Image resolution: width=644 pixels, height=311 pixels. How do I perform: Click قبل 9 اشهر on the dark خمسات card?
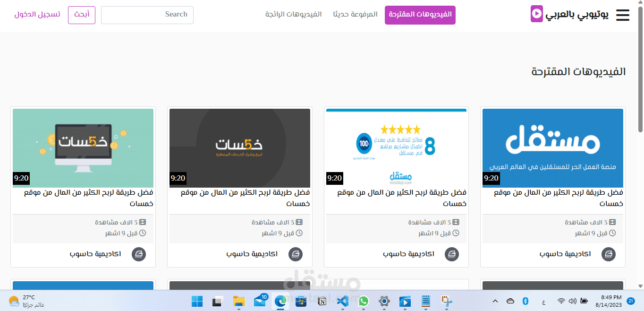coord(278,233)
